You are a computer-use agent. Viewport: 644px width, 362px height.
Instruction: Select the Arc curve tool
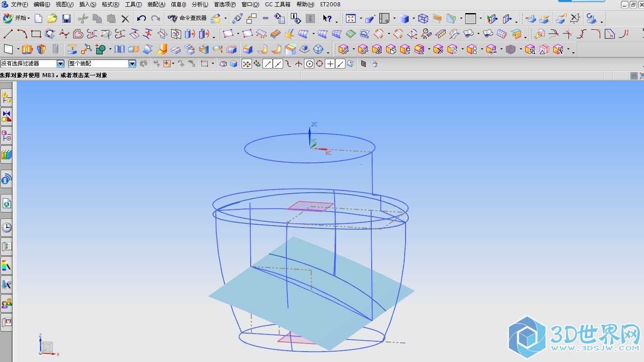[22, 34]
